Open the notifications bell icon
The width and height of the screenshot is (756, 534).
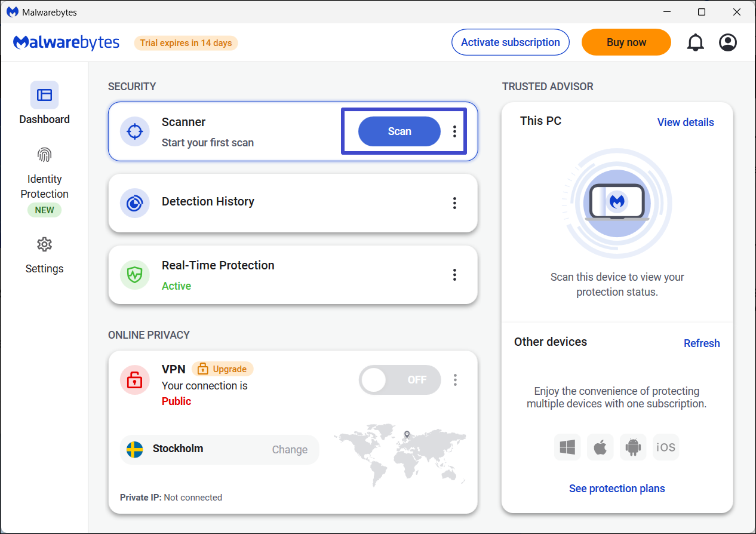(x=695, y=42)
